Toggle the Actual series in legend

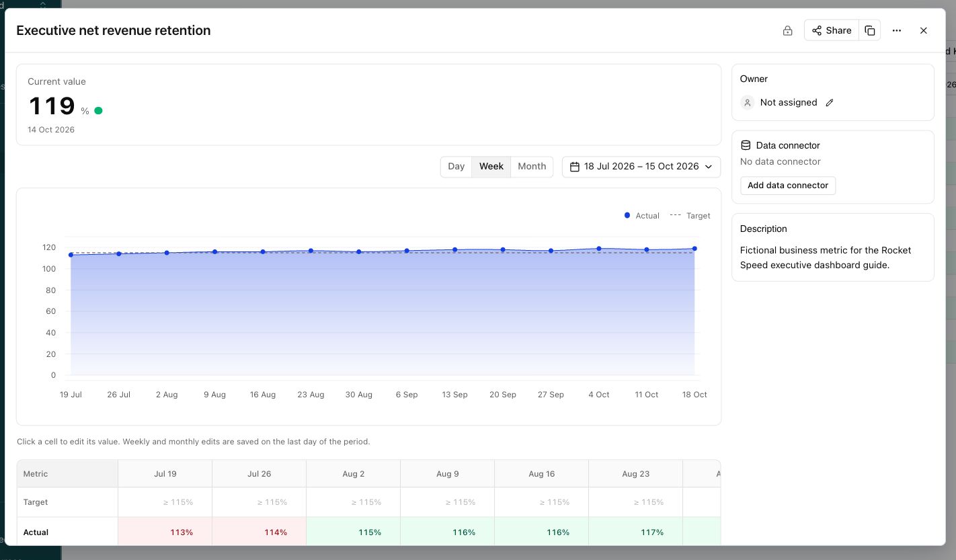pos(642,216)
